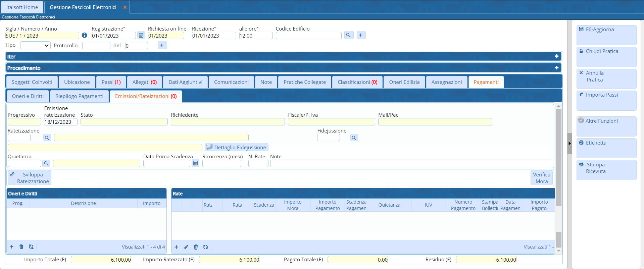Image resolution: width=644 pixels, height=269 pixels.
Task: Refresh the Rate grid with reload icon
Action: [x=205, y=247]
